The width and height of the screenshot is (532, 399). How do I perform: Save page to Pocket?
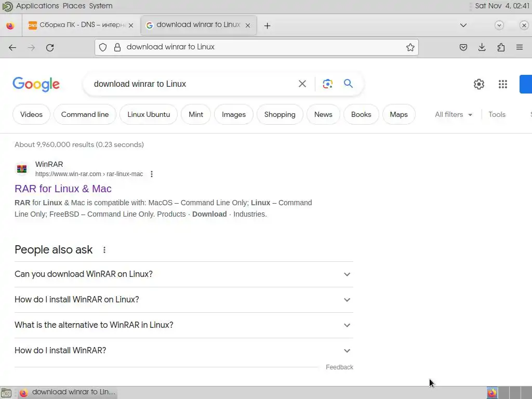(x=463, y=47)
